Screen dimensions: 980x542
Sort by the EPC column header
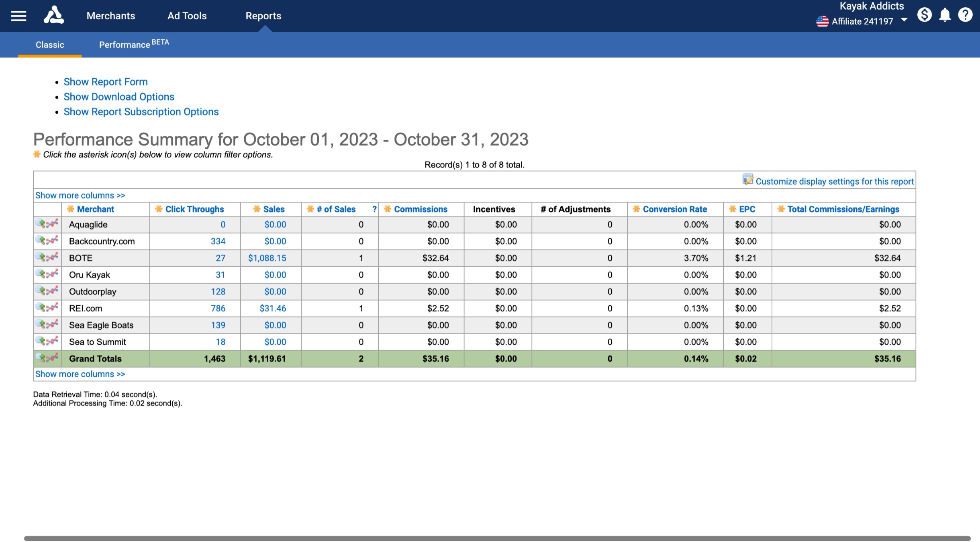pyautogui.click(x=747, y=209)
